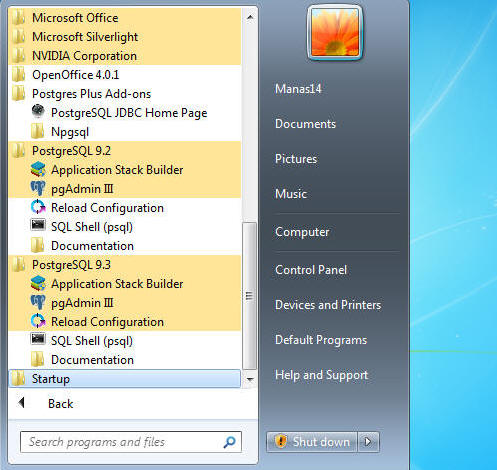This screenshot has height=470, width=497.
Task: Click the programs list scrollbar down arrow
Action: [x=250, y=379]
